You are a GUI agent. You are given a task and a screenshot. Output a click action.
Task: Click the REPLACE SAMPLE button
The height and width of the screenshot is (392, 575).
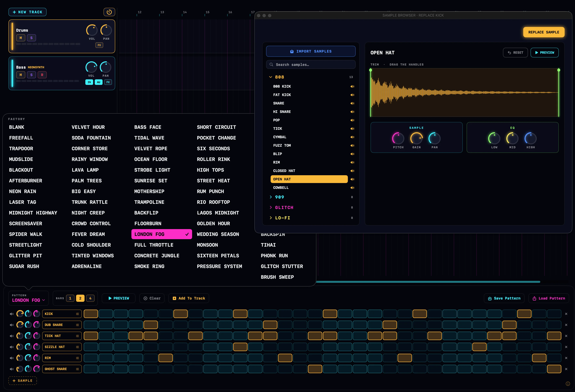pos(544,32)
